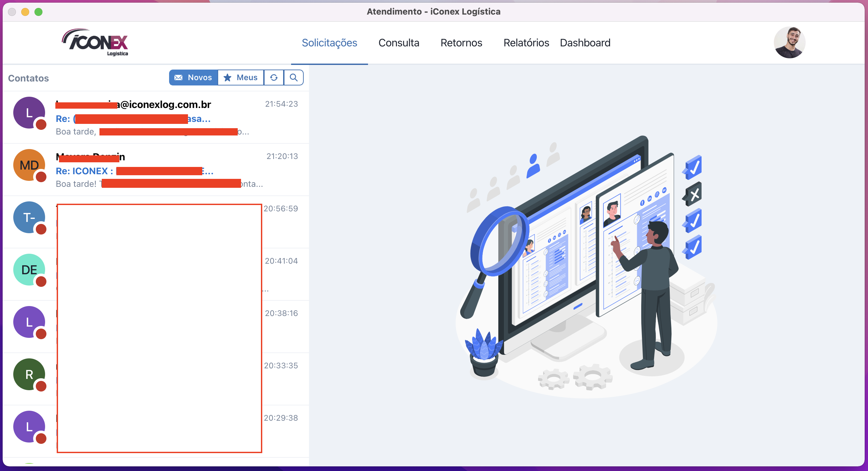Select the DE contact avatar
868x471 pixels.
[x=29, y=270]
